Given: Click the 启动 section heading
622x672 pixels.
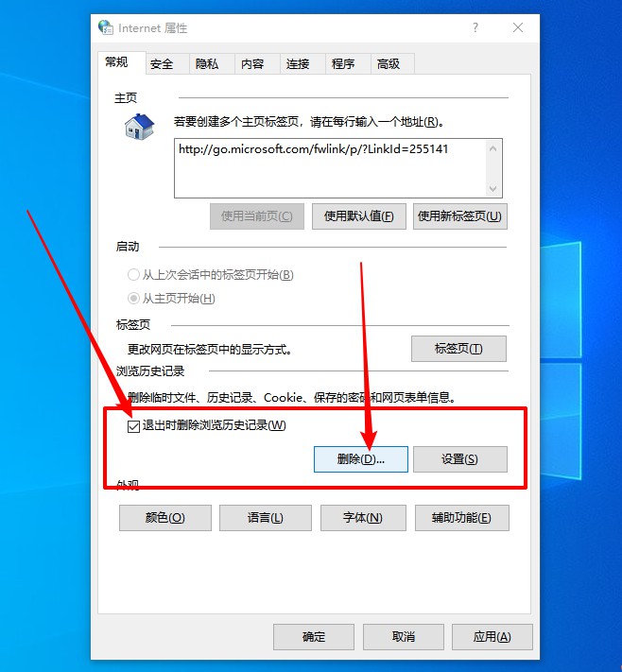Looking at the screenshot, I should pos(128,247).
